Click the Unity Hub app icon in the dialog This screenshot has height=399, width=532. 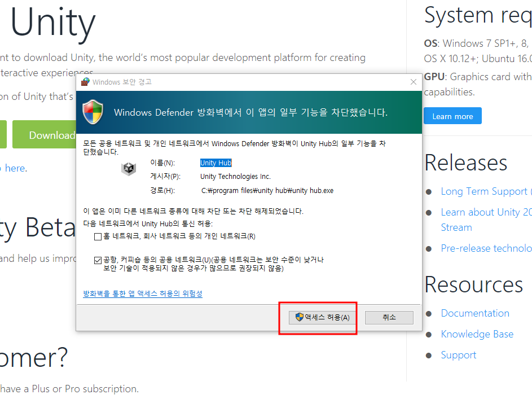point(129,169)
